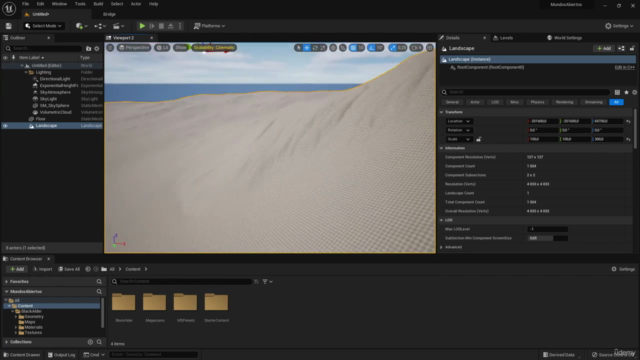Click the Eject button in play controls
Image resolution: width=640 pixels, height=360 pixels.
click(x=171, y=26)
